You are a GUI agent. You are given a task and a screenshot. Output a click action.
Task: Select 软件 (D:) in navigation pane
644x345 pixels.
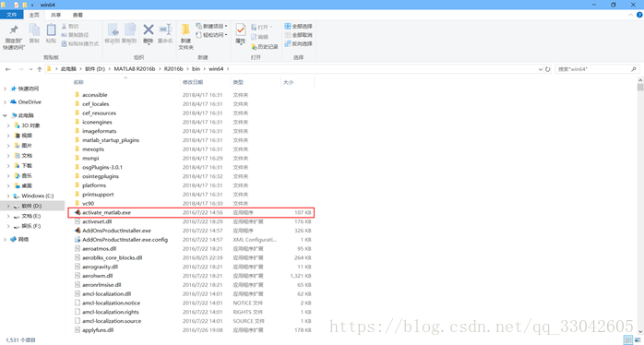32,206
